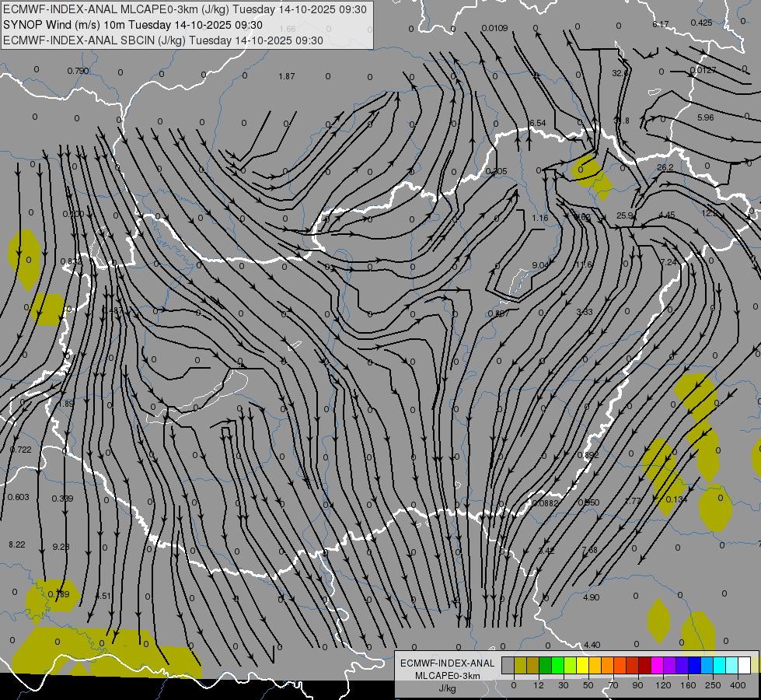761x700 pixels.
Task: Click the map value 6.54
Action: point(537,124)
